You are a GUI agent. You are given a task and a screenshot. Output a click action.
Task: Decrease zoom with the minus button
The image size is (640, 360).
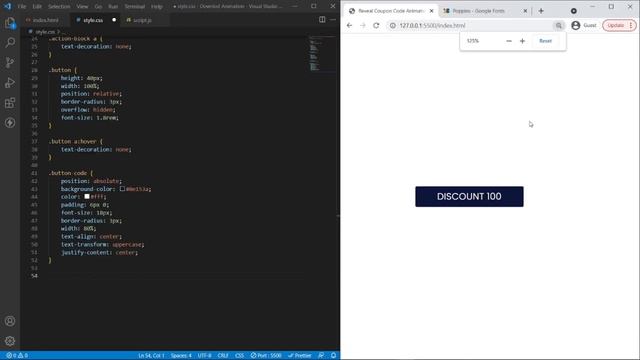click(x=509, y=41)
